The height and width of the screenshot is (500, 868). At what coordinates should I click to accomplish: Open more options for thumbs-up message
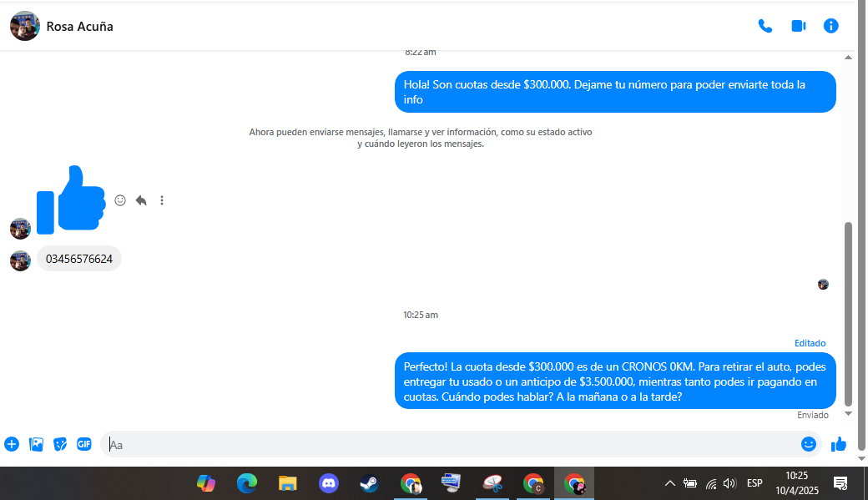tap(162, 200)
